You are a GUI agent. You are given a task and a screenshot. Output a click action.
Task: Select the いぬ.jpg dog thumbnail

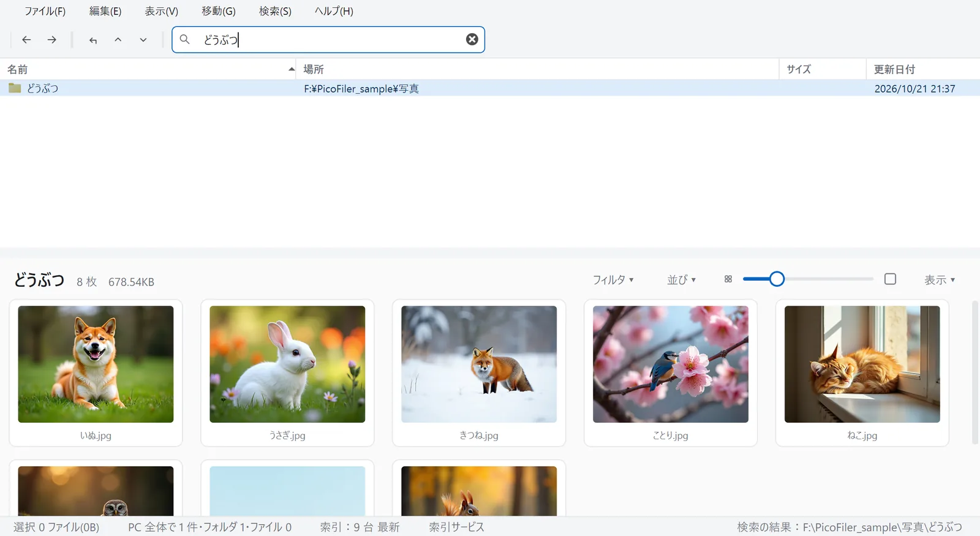coord(96,364)
